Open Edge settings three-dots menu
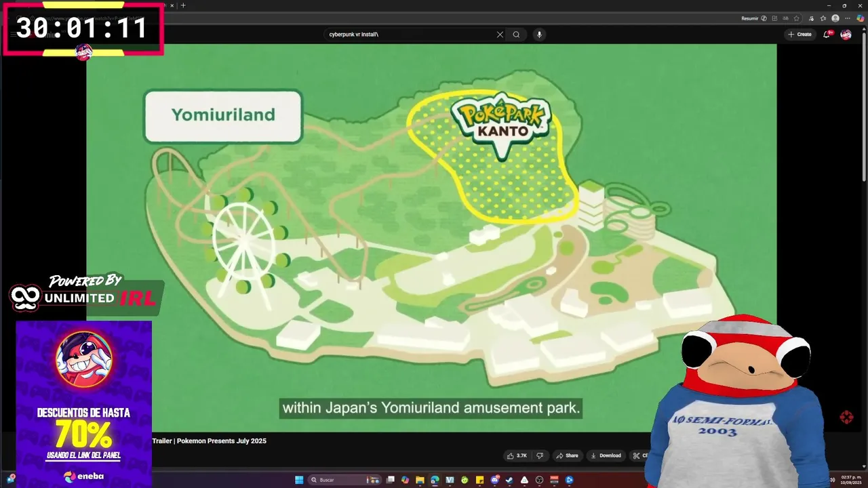Screen dimensions: 868x488 click(848, 18)
